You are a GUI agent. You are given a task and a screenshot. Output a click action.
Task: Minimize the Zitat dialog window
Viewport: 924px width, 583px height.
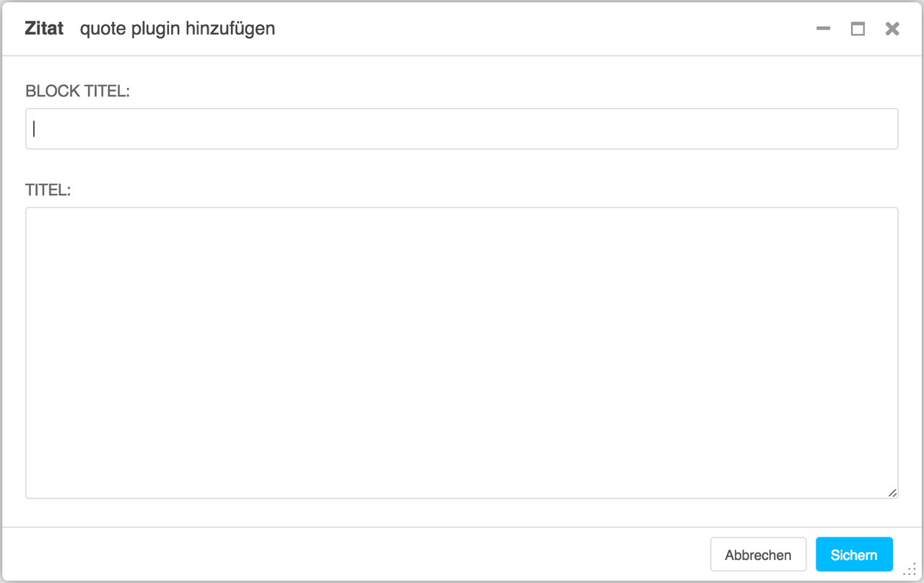[823, 29]
